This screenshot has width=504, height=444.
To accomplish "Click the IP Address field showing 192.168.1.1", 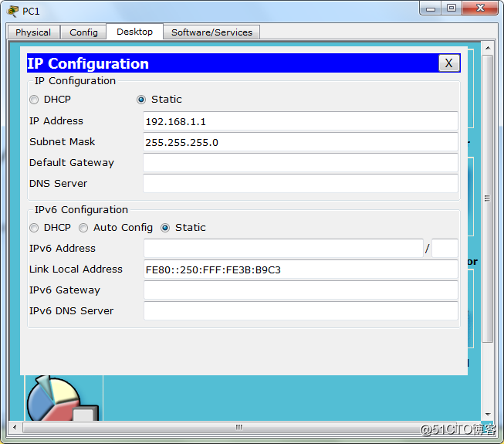I will click(x=300, y=121).
